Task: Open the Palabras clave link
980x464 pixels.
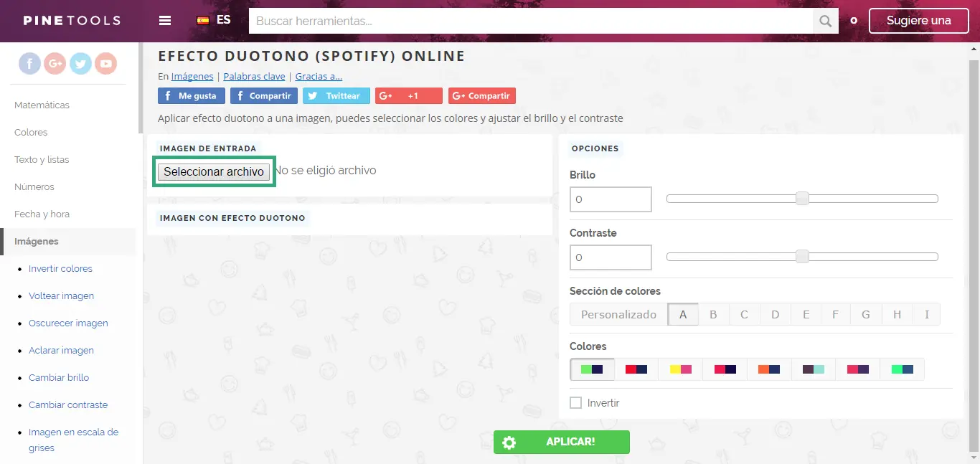Action: coord(254,76)
